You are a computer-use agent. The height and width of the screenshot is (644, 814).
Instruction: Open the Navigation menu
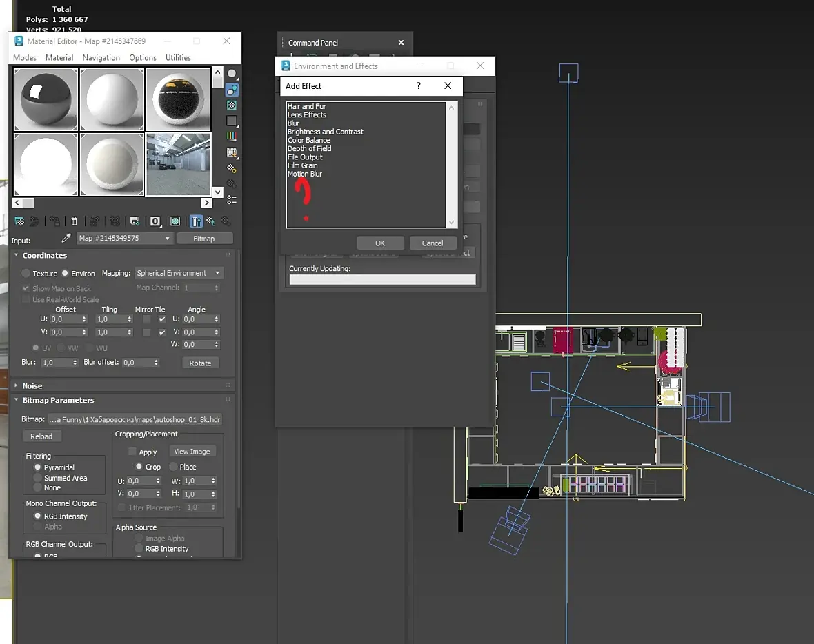tap(101, 58)
